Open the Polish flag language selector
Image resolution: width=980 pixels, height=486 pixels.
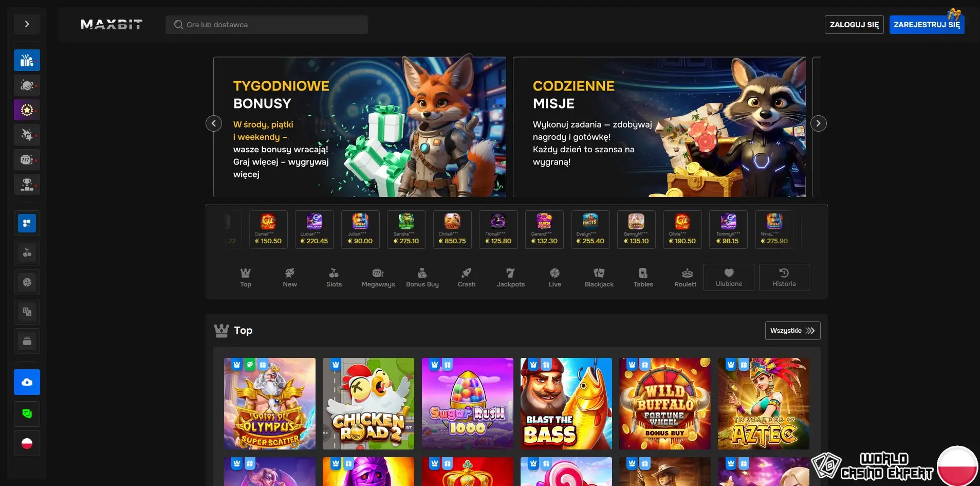tap(27, 442)
